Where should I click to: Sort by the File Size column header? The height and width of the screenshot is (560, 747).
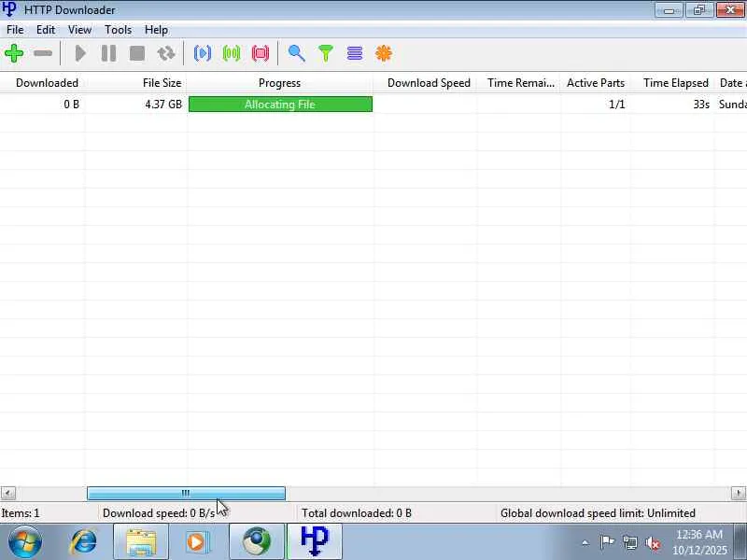point(136,83)
